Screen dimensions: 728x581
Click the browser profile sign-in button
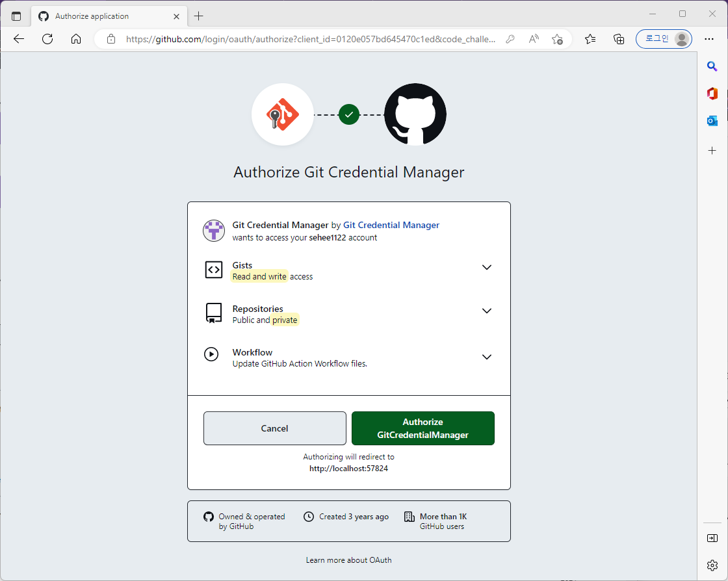click(x=664, y=39)
